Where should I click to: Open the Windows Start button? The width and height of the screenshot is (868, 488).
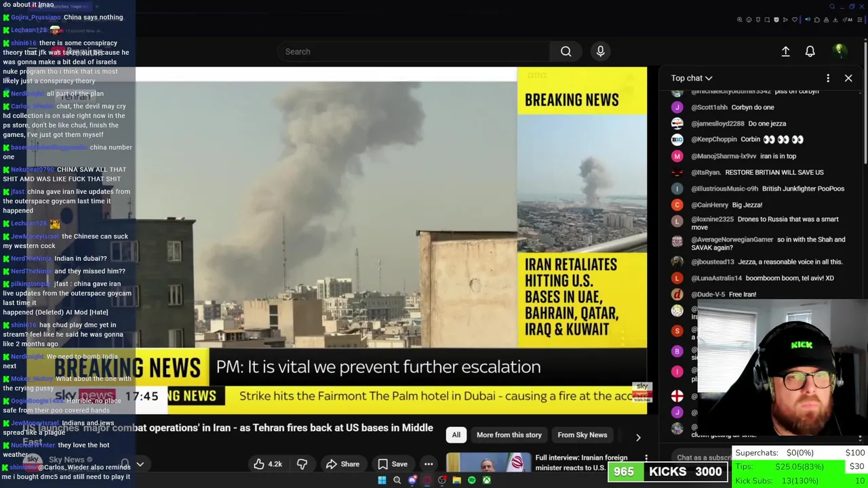point(382,480)
